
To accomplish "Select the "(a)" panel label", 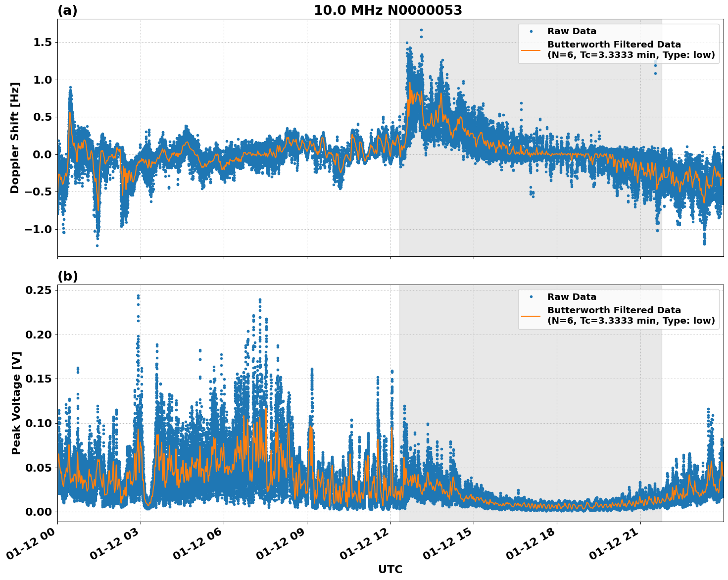I will 67,10.
